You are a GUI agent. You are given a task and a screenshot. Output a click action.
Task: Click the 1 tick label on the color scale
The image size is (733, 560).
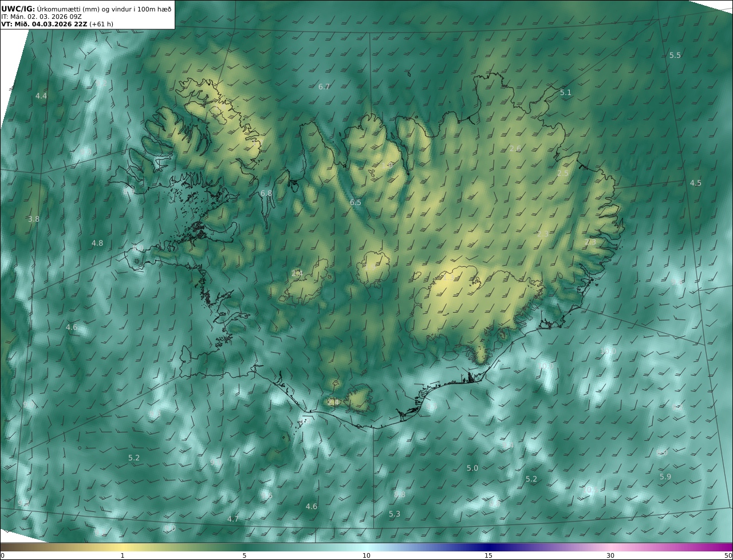click(123, 555)
